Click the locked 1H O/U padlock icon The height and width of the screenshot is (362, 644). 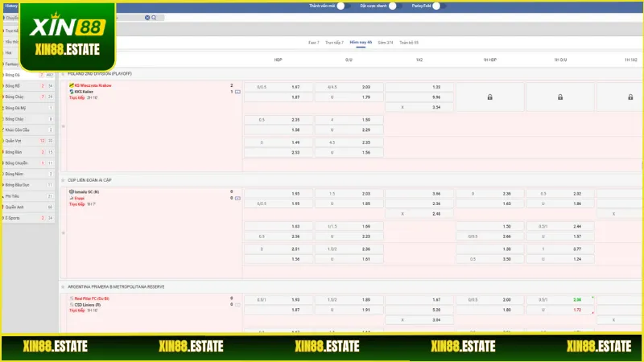point(560,97)
